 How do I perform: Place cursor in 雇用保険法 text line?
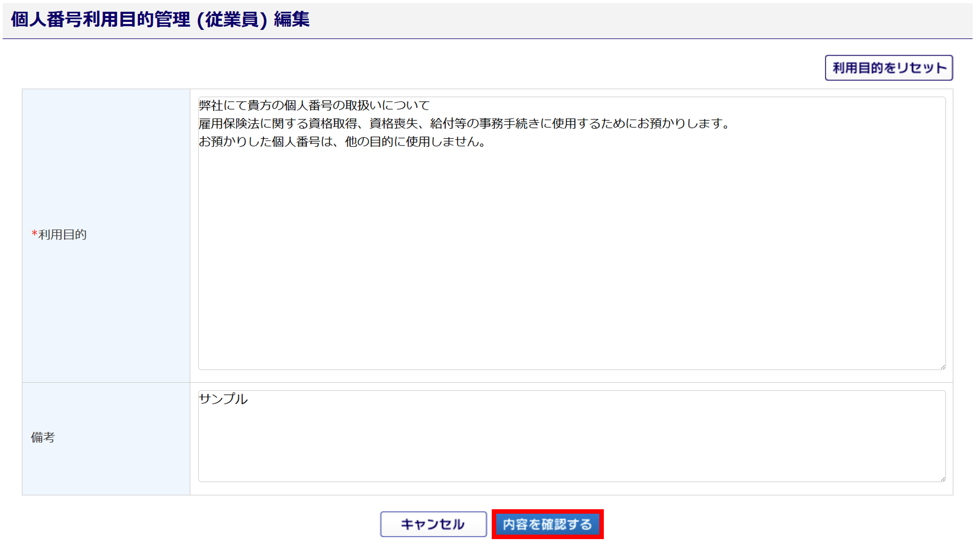(x=229, y=123)
